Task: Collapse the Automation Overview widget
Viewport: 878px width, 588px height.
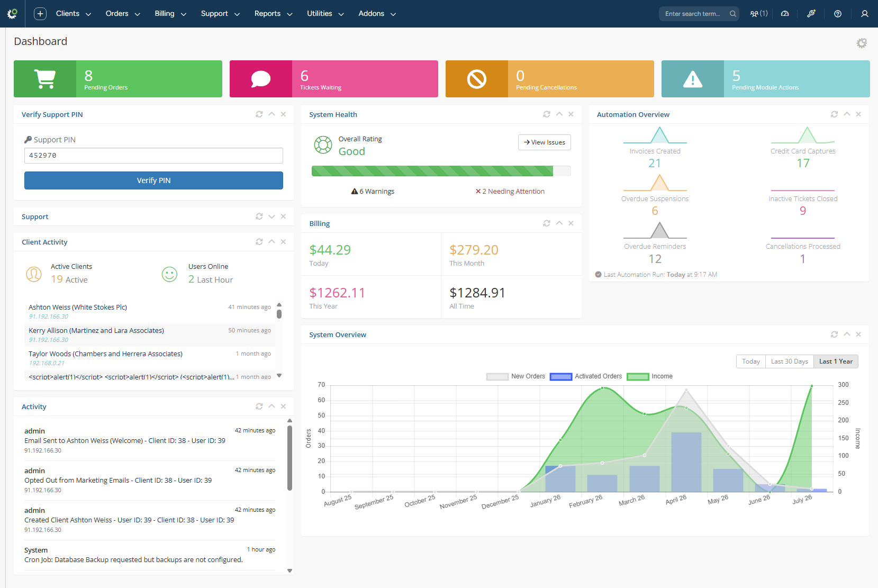Action: [847, 114]
